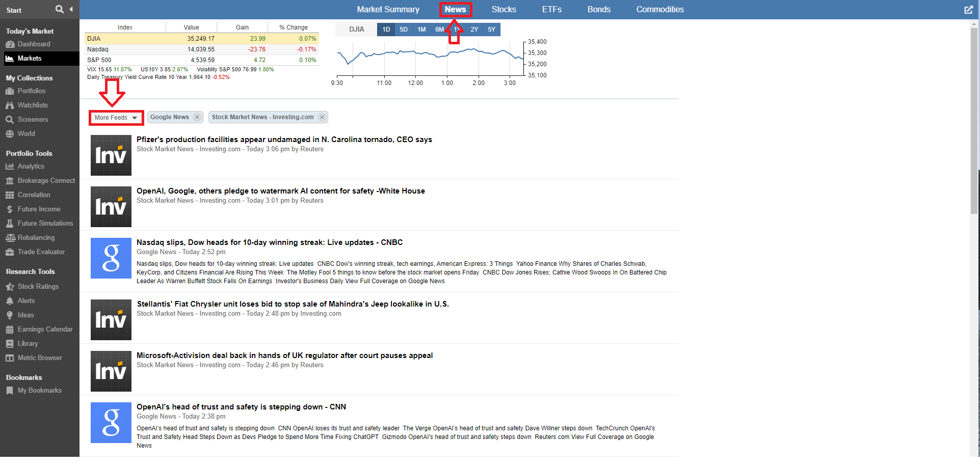Open Ideas research tool

(x=26, y=315)
